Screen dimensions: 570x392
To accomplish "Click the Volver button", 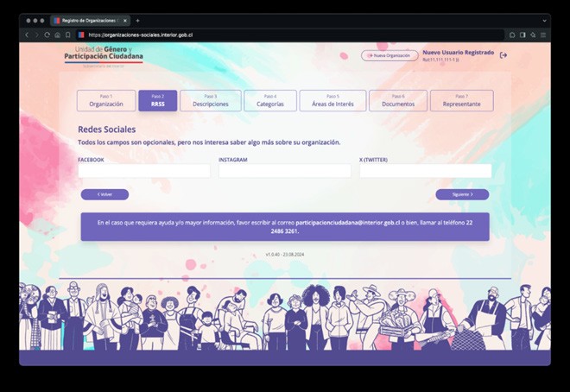I will tap(104, 194).
